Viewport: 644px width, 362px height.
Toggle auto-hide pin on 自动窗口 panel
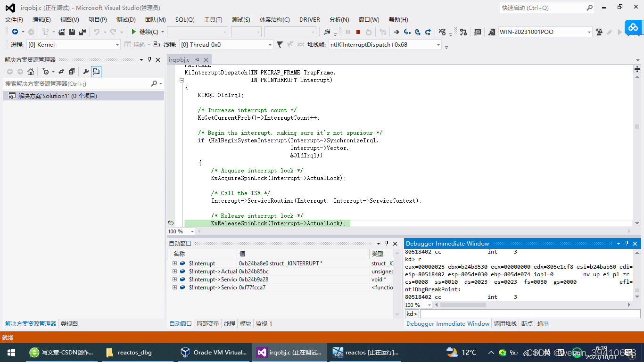click(387, 243)
